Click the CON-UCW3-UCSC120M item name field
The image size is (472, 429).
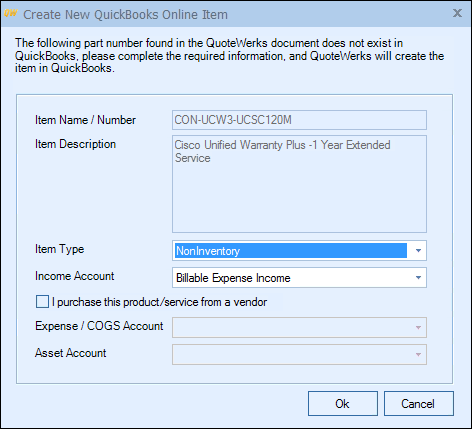[299, 120]
